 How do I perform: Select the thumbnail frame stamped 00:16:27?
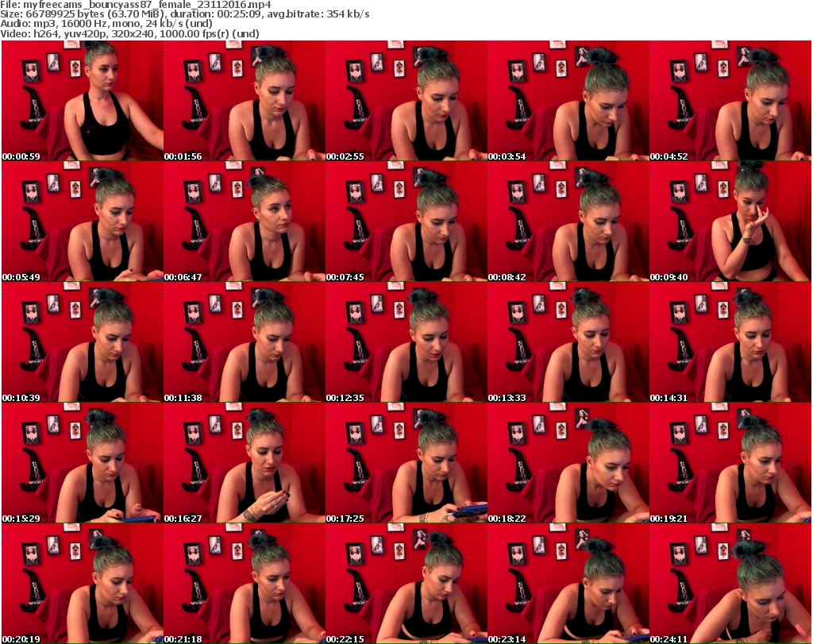[245, 462]
